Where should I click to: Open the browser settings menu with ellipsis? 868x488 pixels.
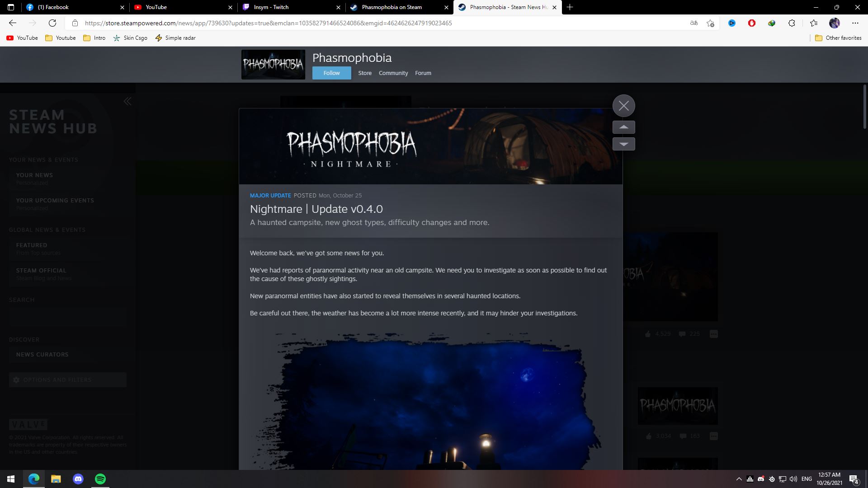[x=855, y=23]
